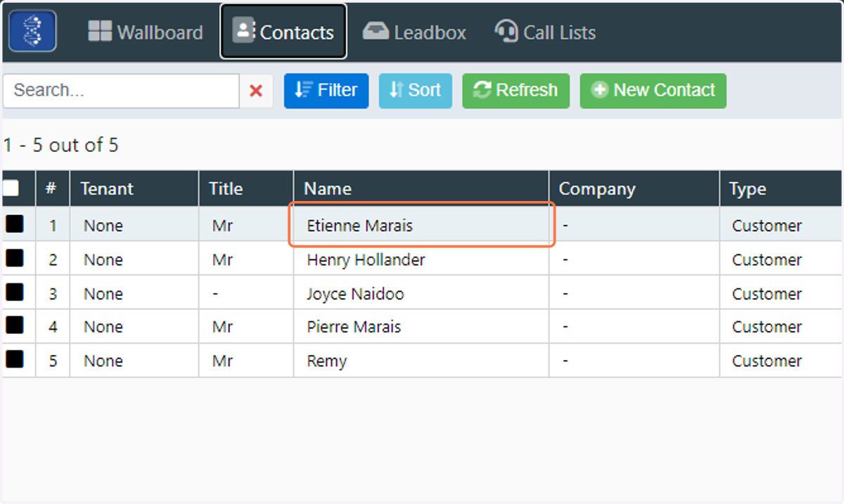844x504 pixels.
Task: Clear the search with the red X icon
Action: (x=256, y=91)
